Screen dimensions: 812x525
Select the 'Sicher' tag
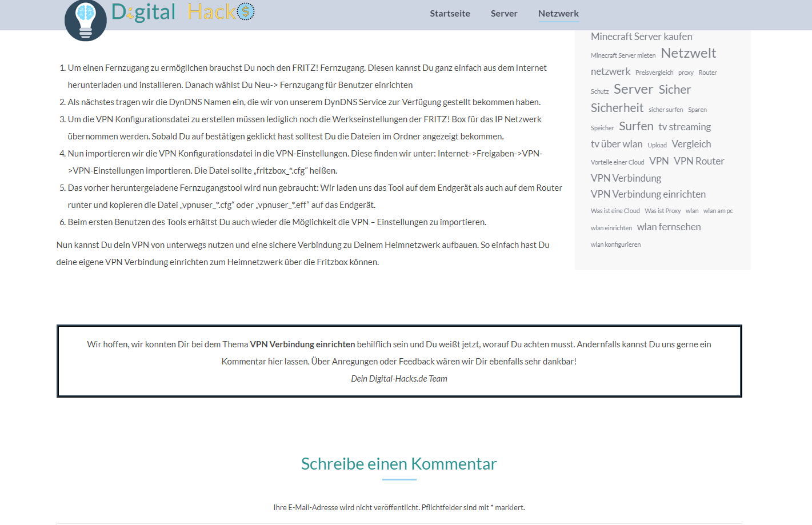pos(675,90)
